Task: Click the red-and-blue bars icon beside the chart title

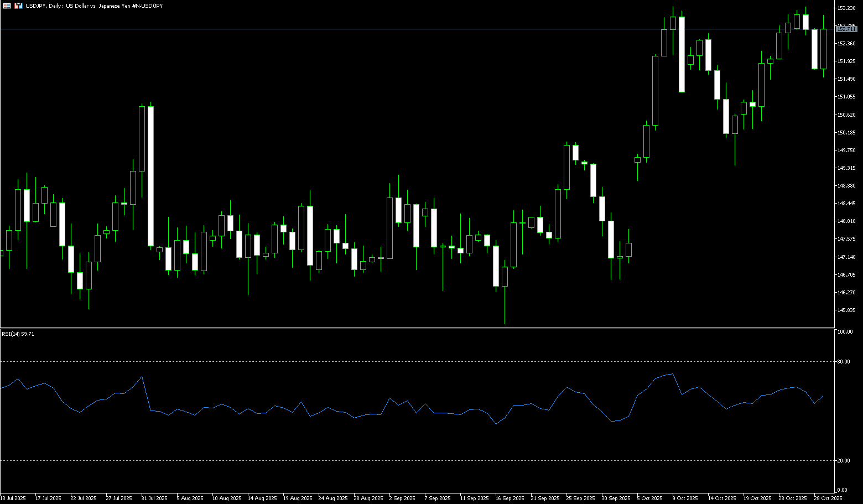Action: point(18,6)
